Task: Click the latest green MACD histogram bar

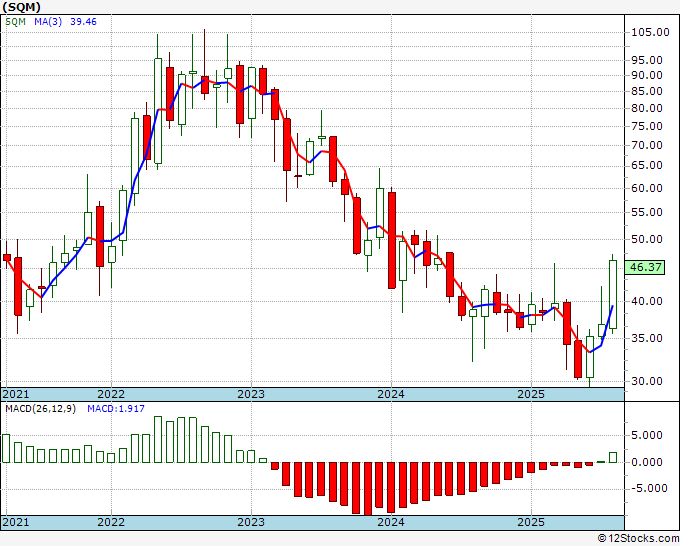Action: tap(613, 457)
